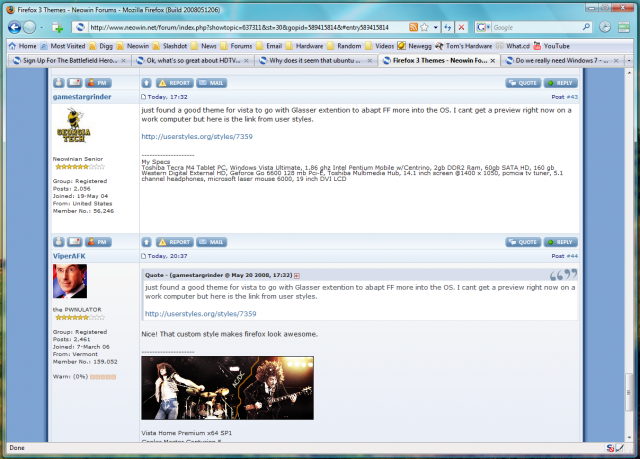
Task: Open a new tab with the plus icon
Action: pos(58,27)
